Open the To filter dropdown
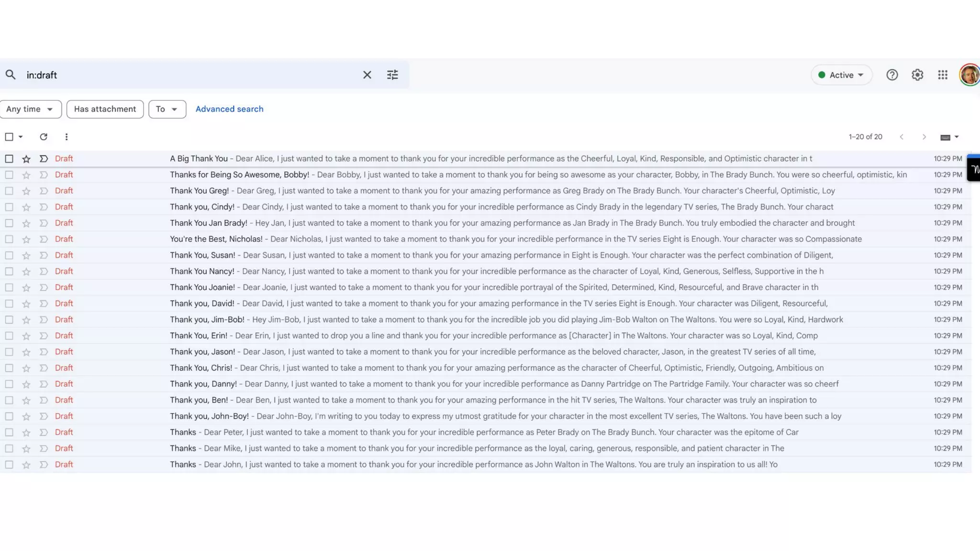This screenshot has width=980, height=551. point(167,109)
